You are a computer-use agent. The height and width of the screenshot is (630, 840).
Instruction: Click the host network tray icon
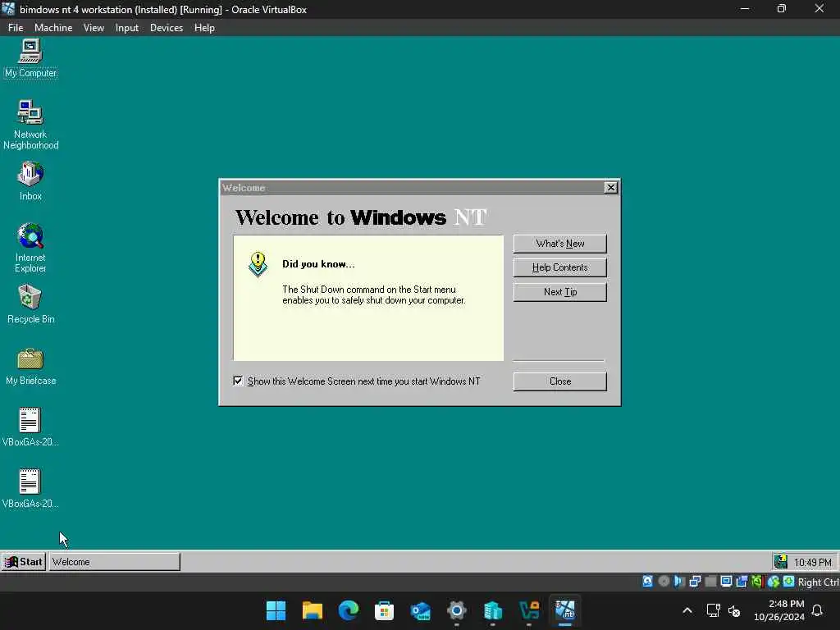click(713, 610)
